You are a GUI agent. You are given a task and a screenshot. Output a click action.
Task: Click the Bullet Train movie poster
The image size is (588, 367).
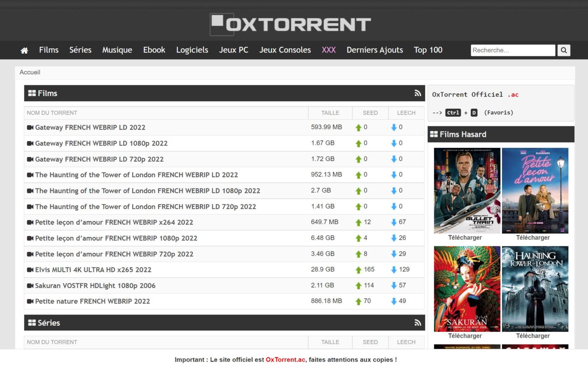tap(467, 190)
